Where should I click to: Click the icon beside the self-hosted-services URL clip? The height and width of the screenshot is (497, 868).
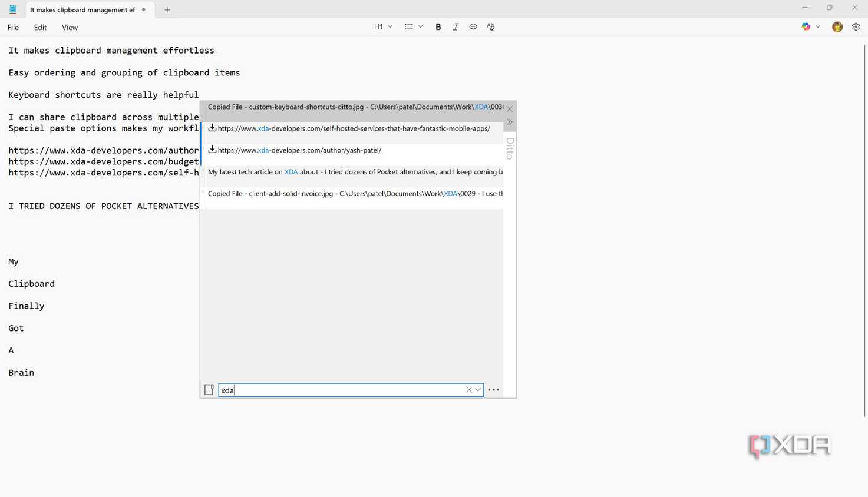[x=212, y=128]
